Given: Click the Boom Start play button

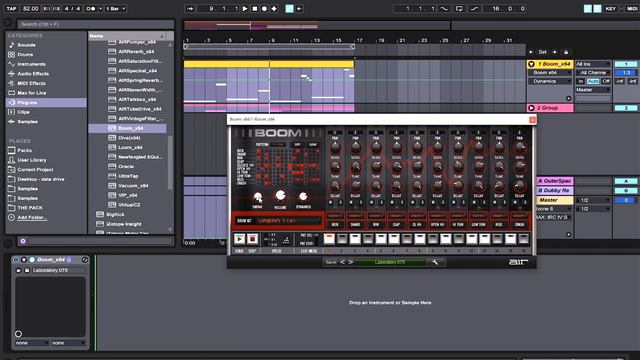Looking at the screenshot, I should [x=240, y=239].
